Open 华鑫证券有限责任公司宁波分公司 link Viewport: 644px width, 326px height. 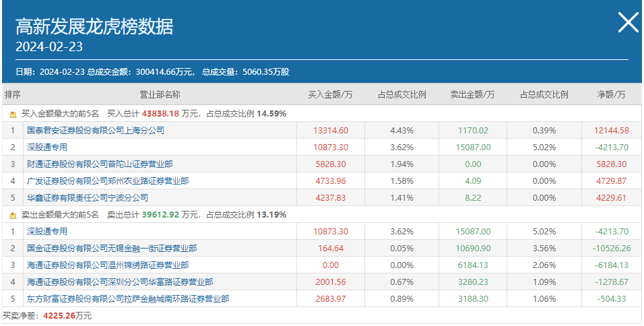tap(88, 198)
